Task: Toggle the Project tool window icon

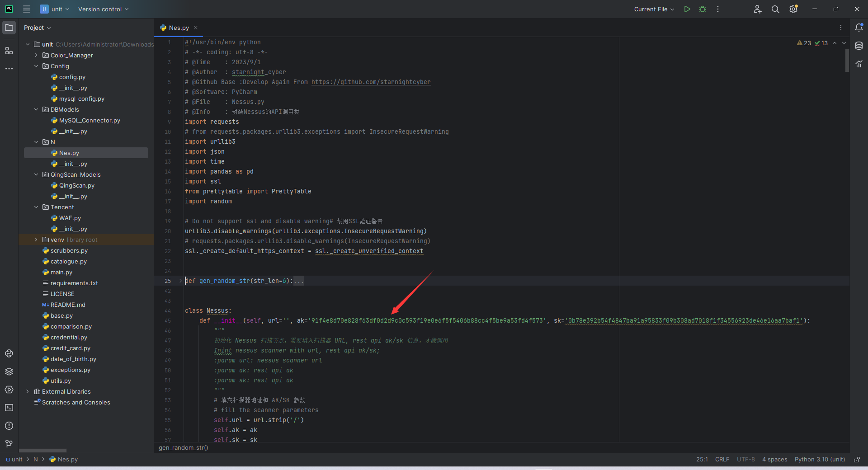Action: 9,28
